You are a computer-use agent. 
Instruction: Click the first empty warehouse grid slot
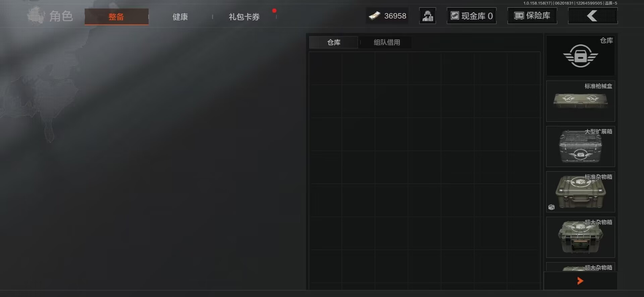(x=325, y=68)
